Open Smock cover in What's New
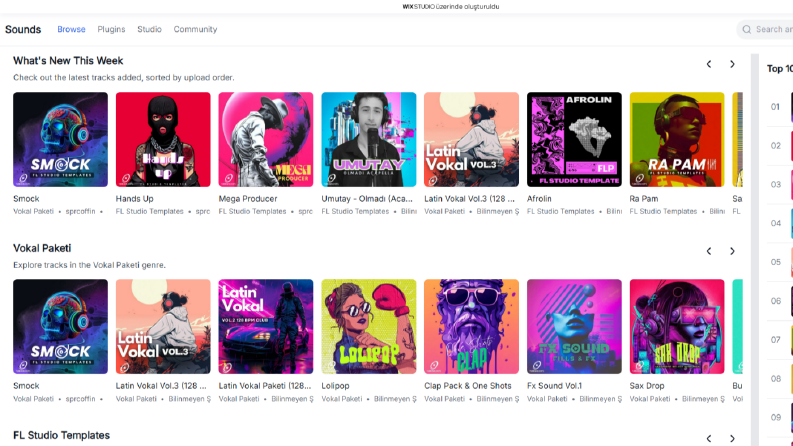This screenshot has width=793, height=446. (60, 140)
